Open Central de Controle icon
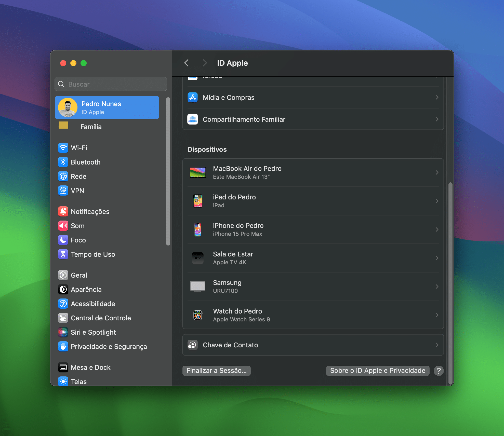Image resolution: width=504 pixels, height=436 pixels. 63,318
